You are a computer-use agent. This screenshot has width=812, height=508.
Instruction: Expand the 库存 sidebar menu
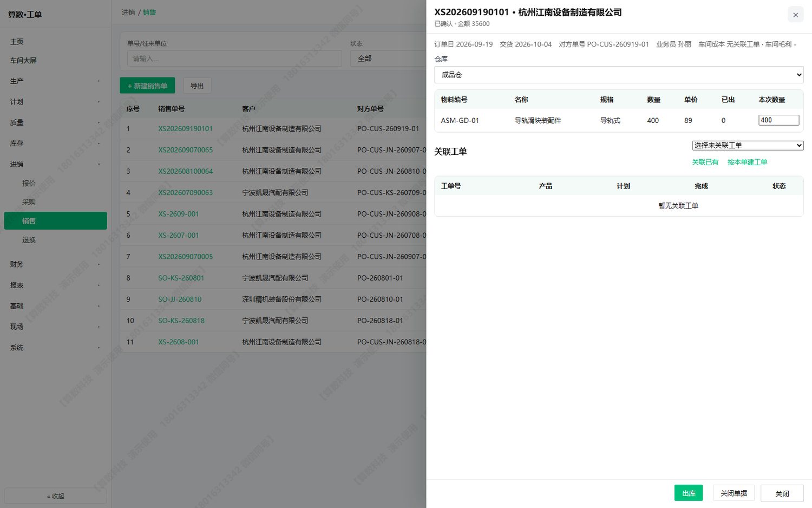tap(55, 143)
